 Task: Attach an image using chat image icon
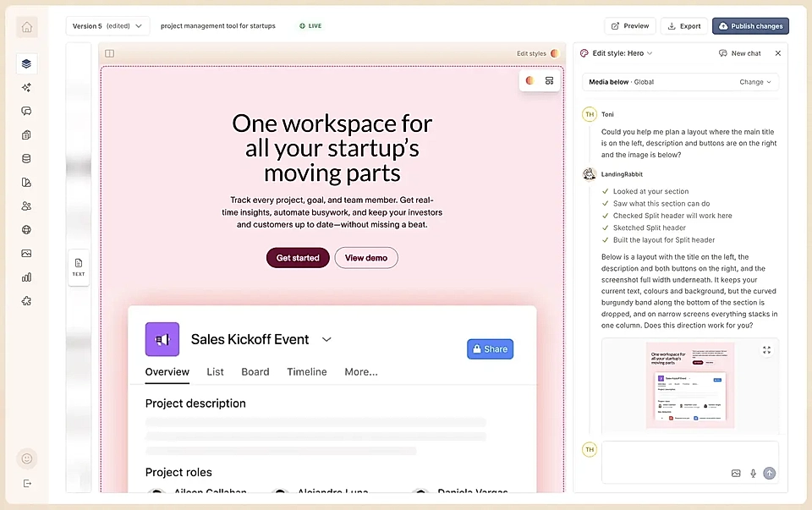[736, 474]
